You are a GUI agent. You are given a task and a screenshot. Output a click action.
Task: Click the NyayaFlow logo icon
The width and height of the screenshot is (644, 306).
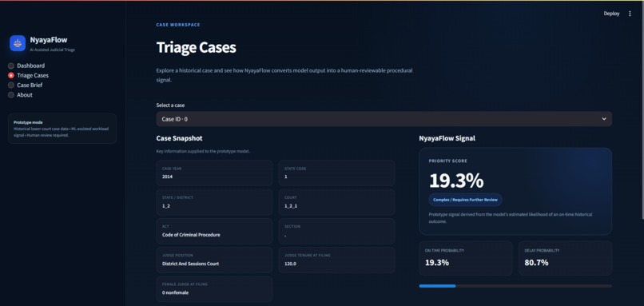(x=18, y=43)
